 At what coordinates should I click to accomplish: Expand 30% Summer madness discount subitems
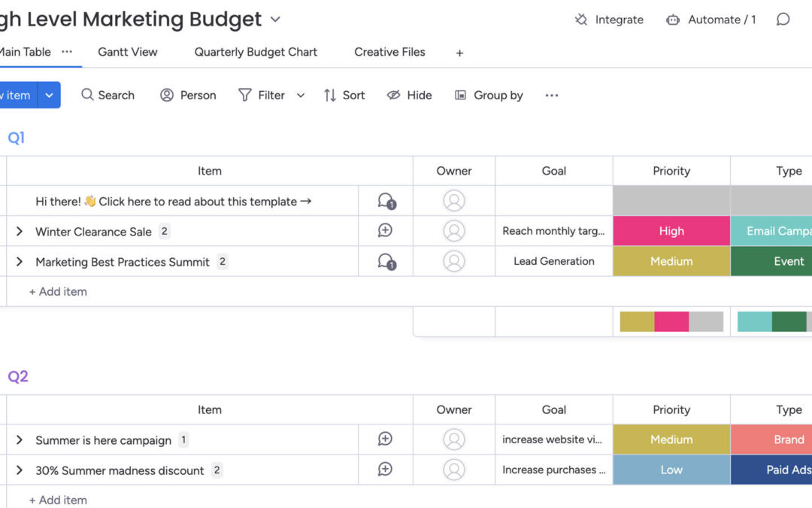pyautogui.click(x=20, y=470)
